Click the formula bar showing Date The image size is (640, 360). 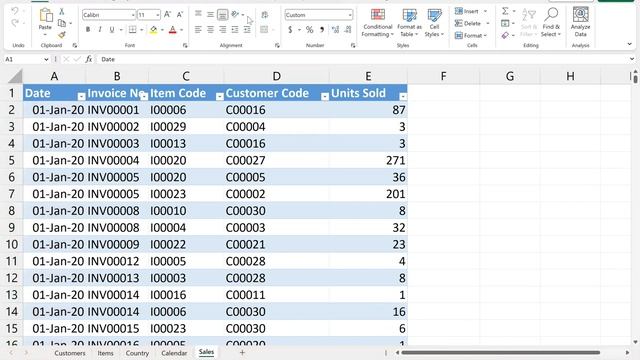click(x=363, y=59)
